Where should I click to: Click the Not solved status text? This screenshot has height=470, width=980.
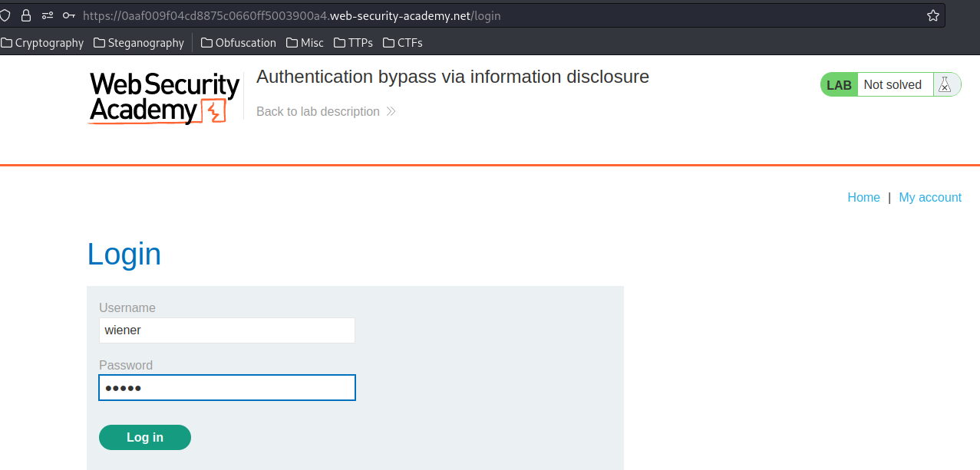coord(893,85)
